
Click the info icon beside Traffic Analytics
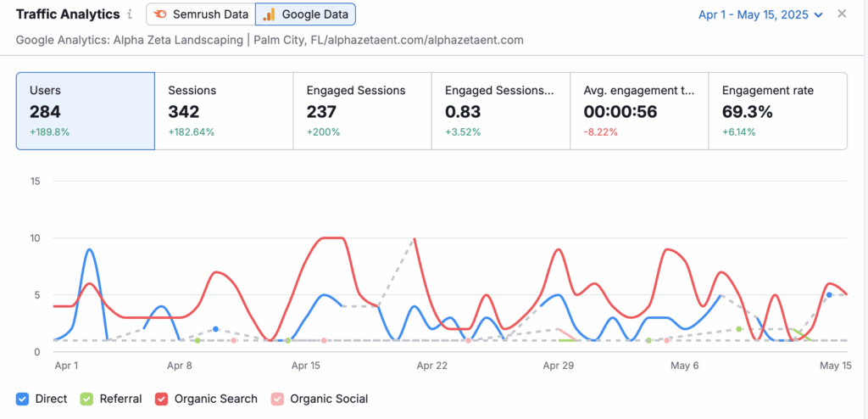point(130,14)
